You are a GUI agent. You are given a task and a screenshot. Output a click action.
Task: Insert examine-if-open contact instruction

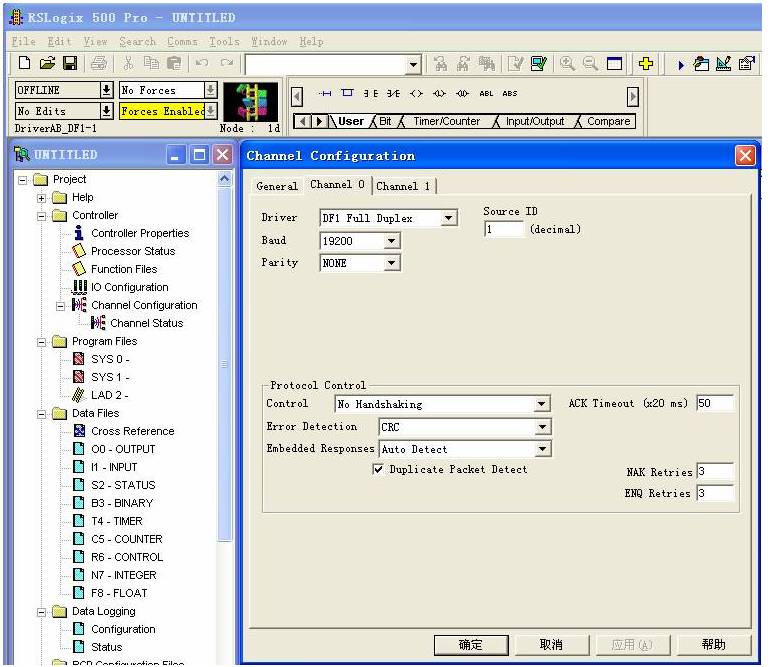pos(393,93)
